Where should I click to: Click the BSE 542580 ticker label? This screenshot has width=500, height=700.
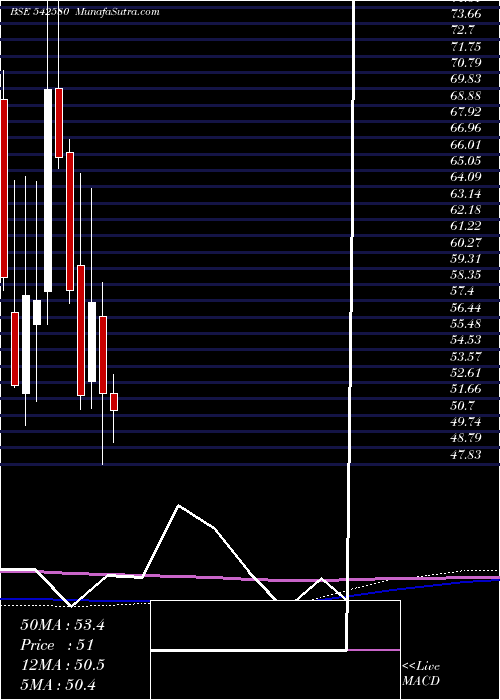pyautogui.click(x=39, y=12)
